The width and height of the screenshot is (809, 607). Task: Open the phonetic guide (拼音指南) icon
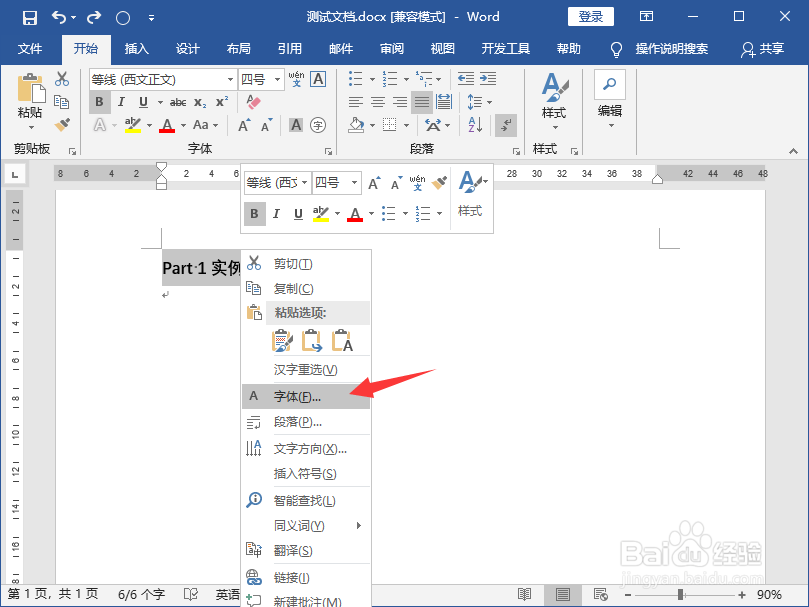point(297,79)
